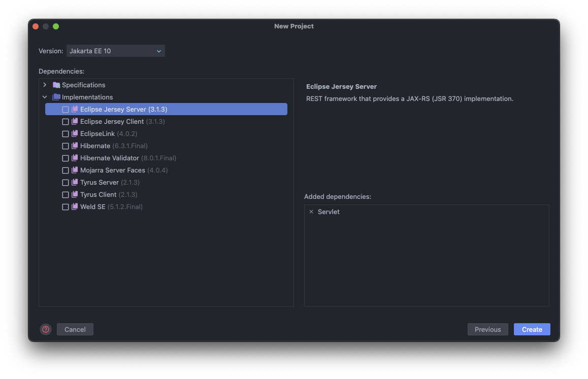588x379 pixels.
Task: Remove Servlet from added dependencies
Action: (x=311, y=212)
